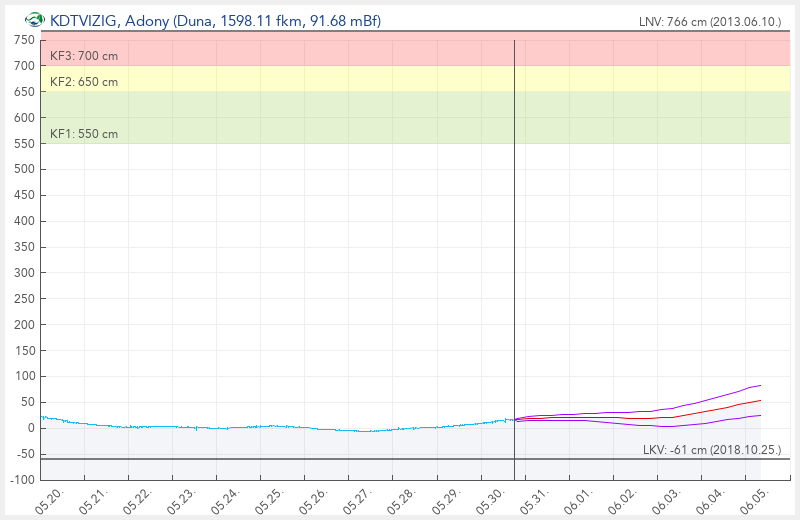Click the 750 y-axis value label
Viewport: 800px width, 520px height.
tap(24, 40)
